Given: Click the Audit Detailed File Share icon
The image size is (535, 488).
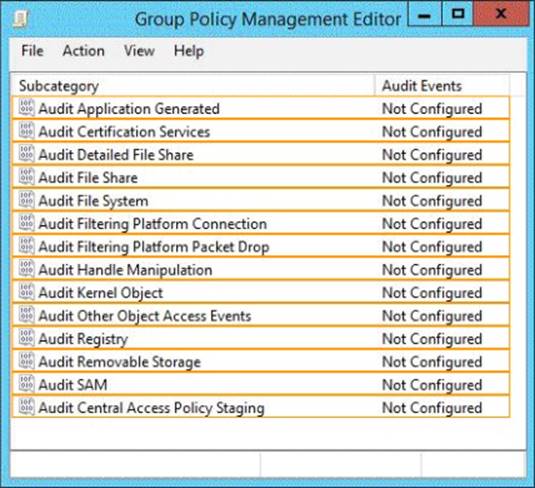Looking at the screenshot, I should pos(26,154).
